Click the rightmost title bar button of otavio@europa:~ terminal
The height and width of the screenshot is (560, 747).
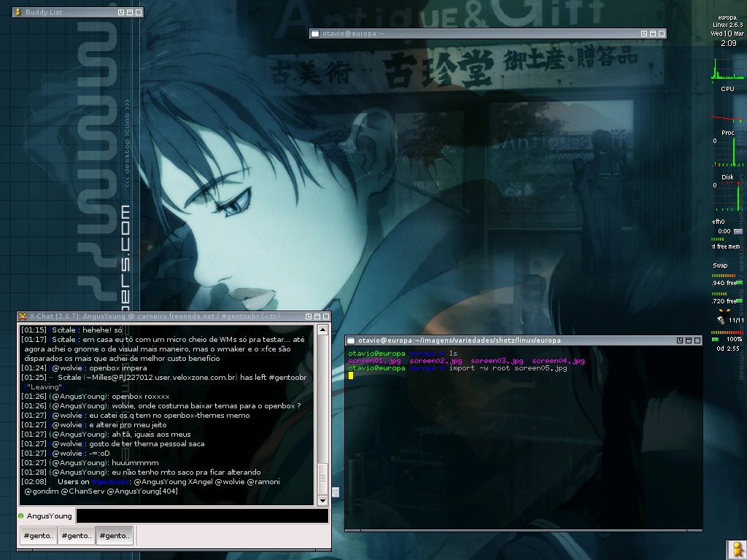661,34
